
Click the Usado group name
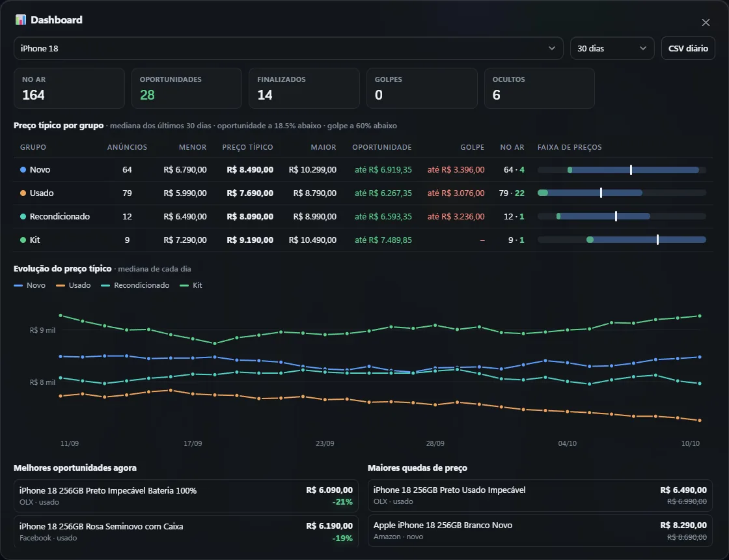coord(42,193)
